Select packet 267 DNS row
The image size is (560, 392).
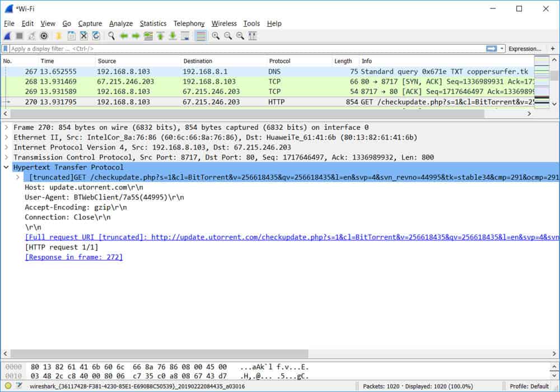[x=267, y=72]
